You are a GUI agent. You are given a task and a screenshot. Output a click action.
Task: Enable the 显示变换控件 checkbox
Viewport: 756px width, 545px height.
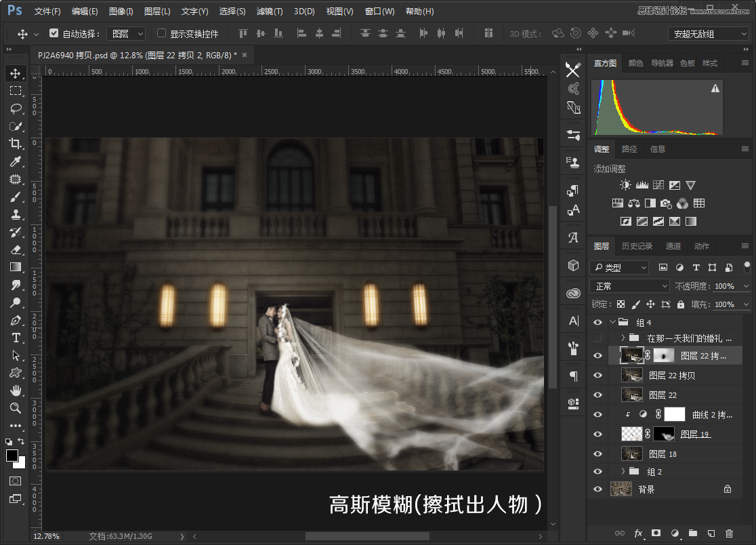pyautogui.click(x=161, y=33)
